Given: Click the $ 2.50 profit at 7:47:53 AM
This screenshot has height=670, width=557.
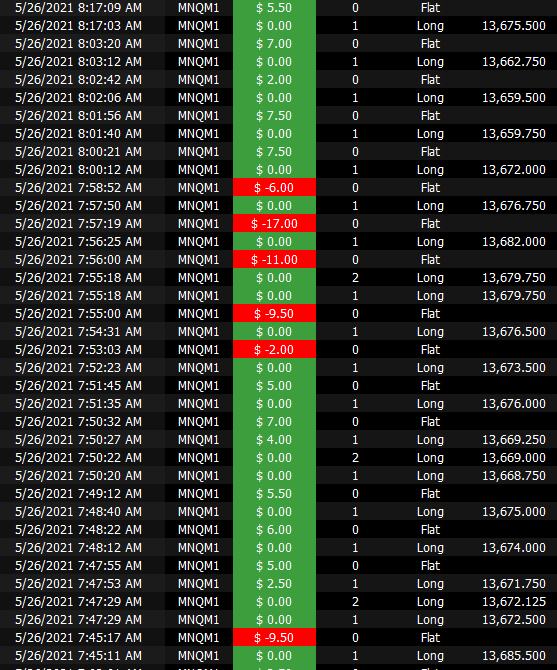Looking at the screenshot, I should pos(274,584).
